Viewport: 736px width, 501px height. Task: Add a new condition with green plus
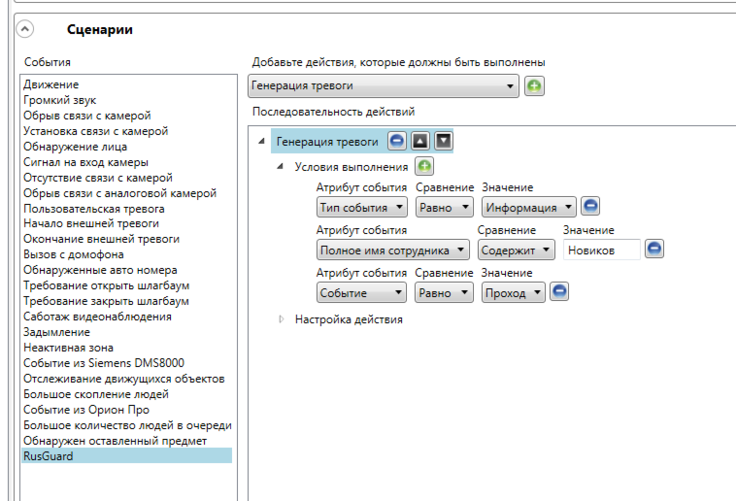point(424,166)
